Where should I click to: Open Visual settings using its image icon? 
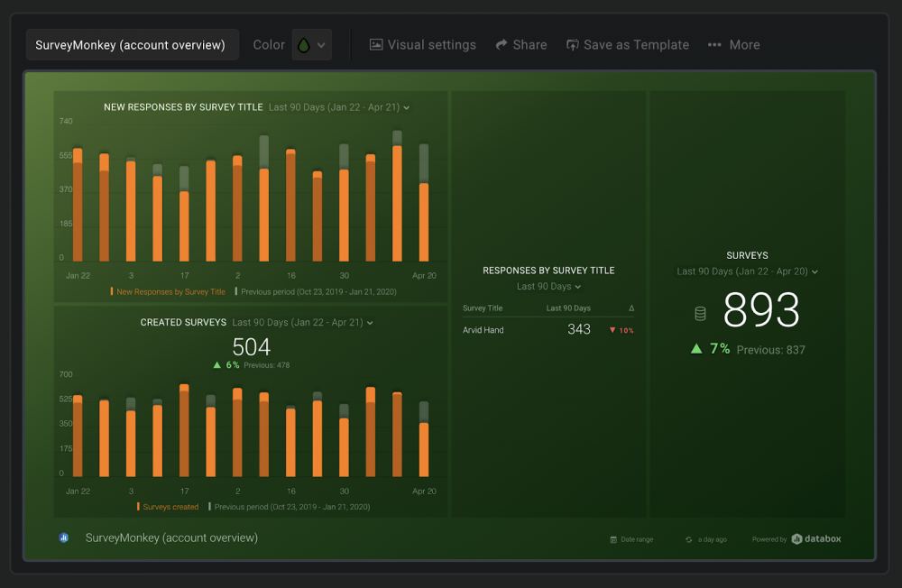pos(375,43)
